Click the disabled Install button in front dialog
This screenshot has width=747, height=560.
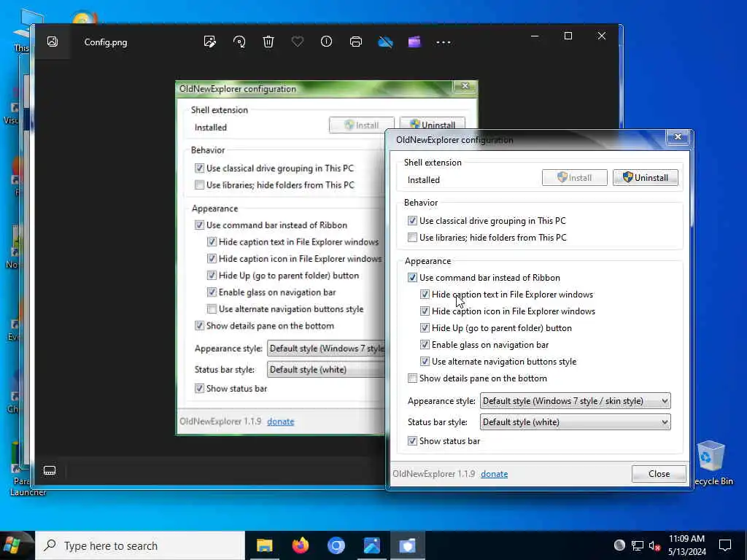[575, 178]
